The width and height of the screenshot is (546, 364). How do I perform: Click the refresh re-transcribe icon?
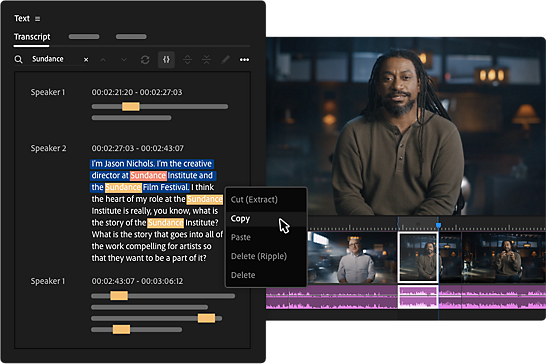145,60
